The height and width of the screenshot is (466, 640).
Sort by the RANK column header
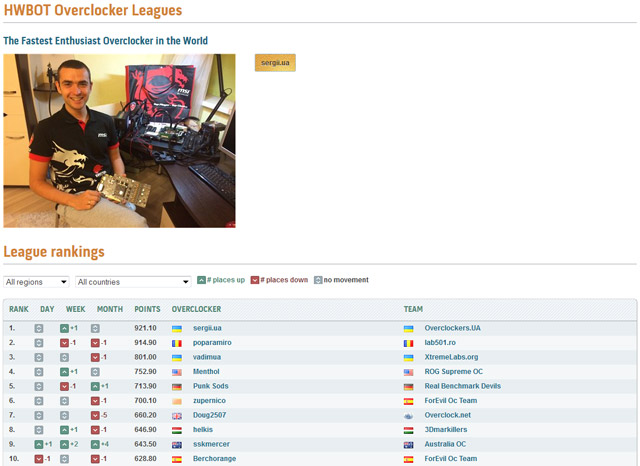point(19,309)
